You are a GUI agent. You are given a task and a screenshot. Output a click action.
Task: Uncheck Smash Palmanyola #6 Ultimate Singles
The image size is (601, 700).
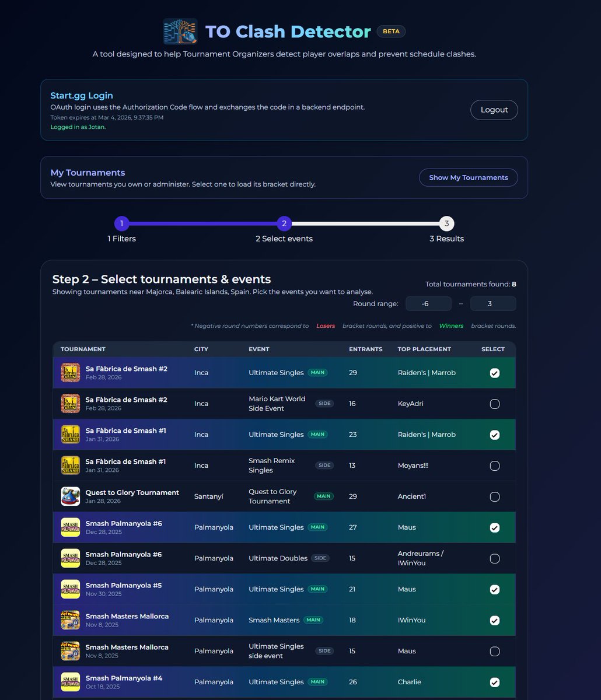(495, 527)
